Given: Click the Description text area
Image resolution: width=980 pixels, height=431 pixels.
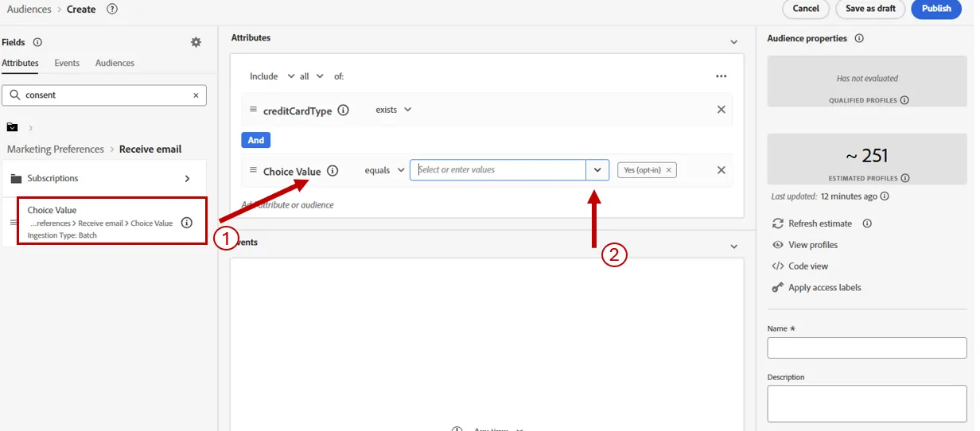Looking at the screenshot, I should click(867, 404).
